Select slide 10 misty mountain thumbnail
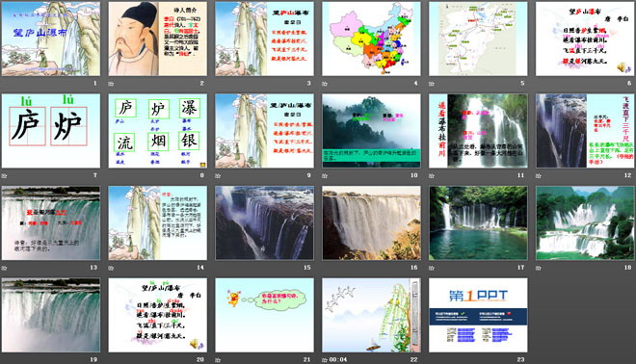Image resolution: width=636 pixels, height=364 pixels. 371,131
